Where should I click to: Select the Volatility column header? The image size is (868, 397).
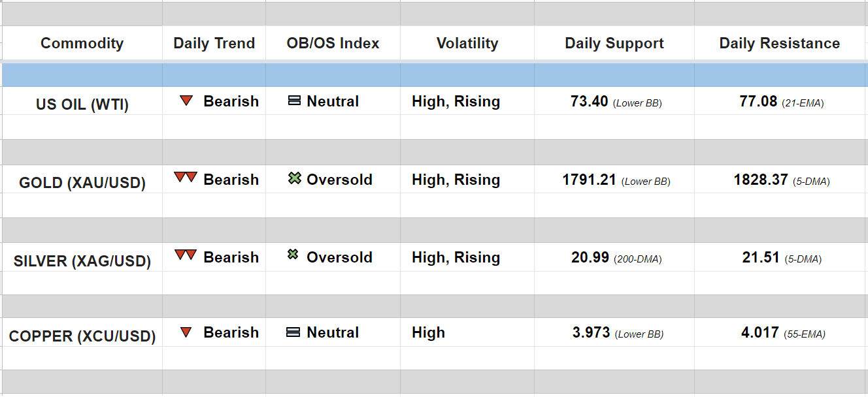point(467,43)
